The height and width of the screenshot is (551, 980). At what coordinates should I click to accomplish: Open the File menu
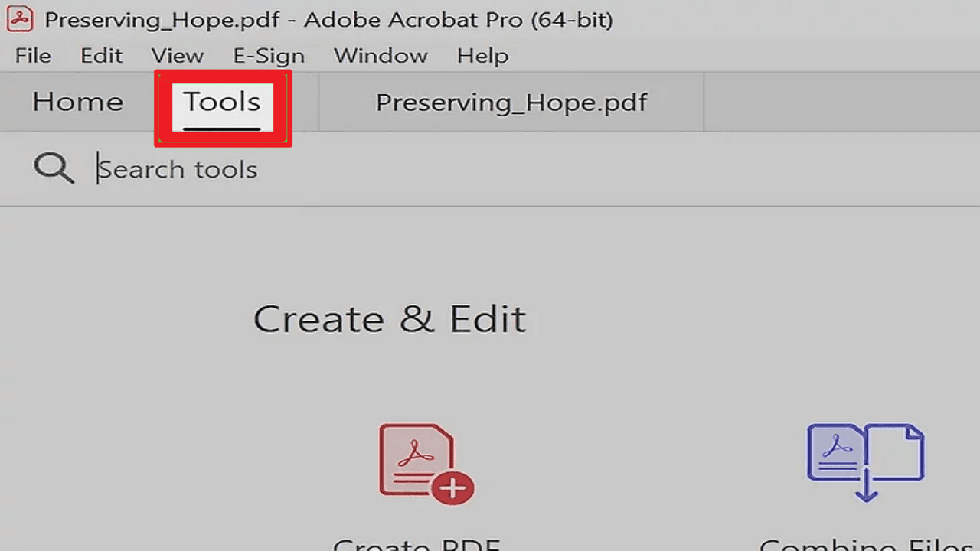[33, 56]
